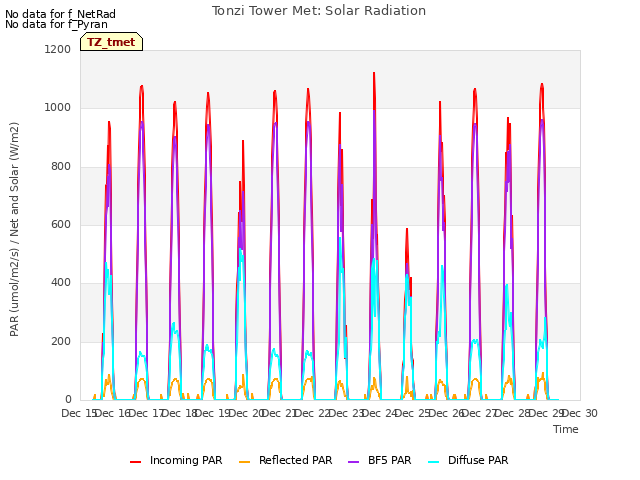This screenshot has width=640, height=480.
Task: Click the y-axis tick label 400
Action: coord(61,282)
